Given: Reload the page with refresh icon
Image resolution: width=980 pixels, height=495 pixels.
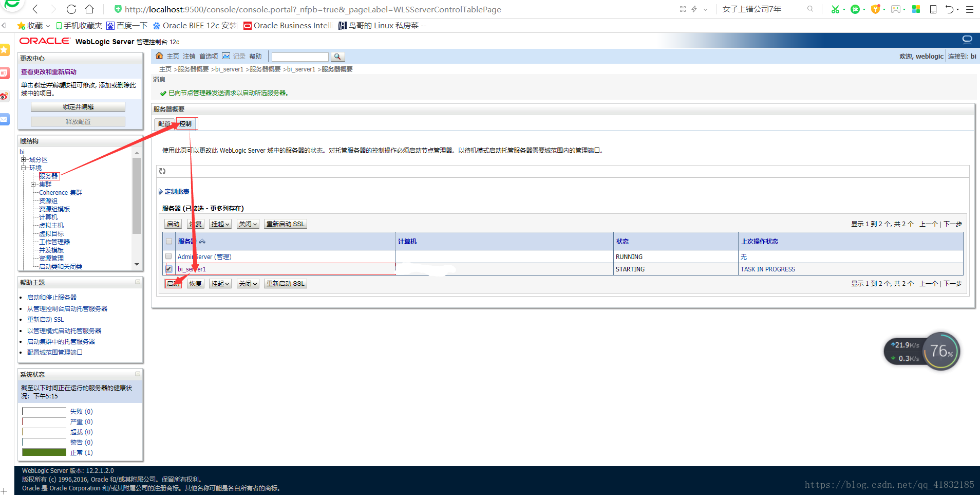Looking at the screenshot, I should tap(71, 9).
